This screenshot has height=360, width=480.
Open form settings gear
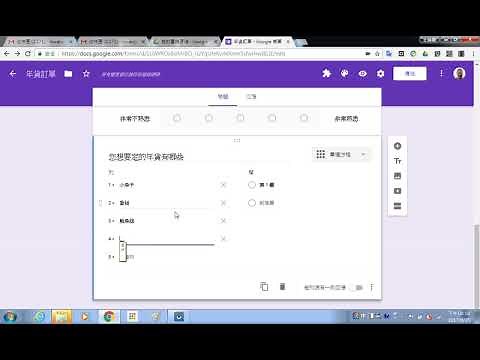tap(380, 74)
